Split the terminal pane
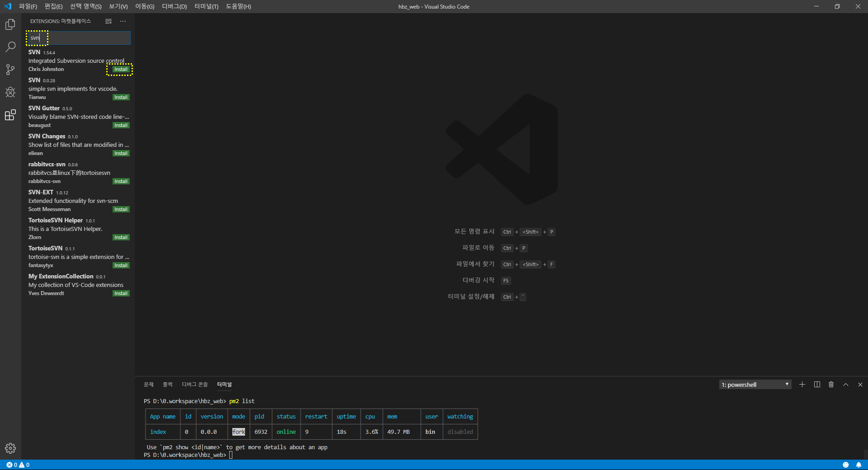Image resolution: width=868 pixels, height=470 pixels. pyautogui.click(x=817, y=385)
